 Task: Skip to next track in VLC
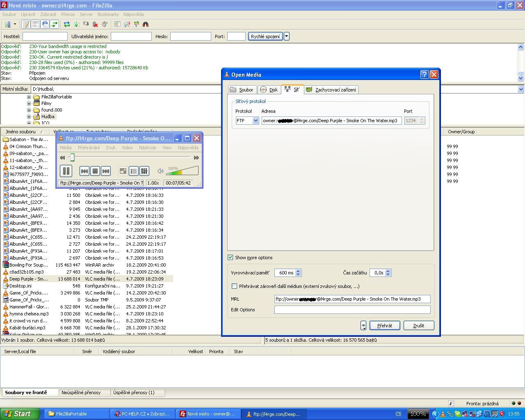click(x=105, y=171)
